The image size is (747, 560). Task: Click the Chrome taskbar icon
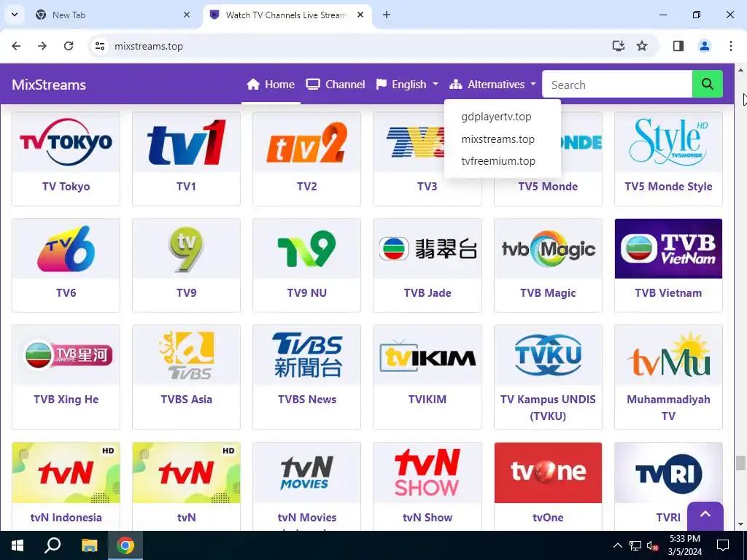pyautogui.click(x=125, y=545)
